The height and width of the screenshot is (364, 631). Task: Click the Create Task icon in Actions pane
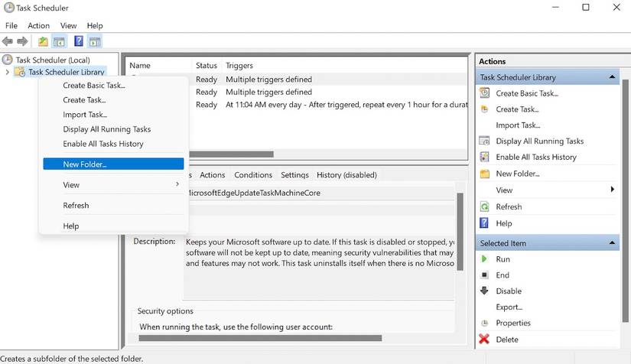pyautogui.click(x=484, y=109)
